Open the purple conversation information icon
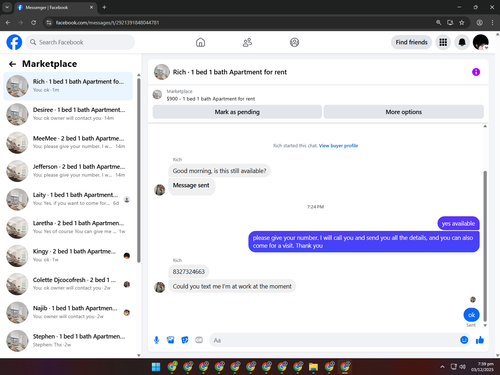The width and height of the screenshot is (500, 375). 476,72
